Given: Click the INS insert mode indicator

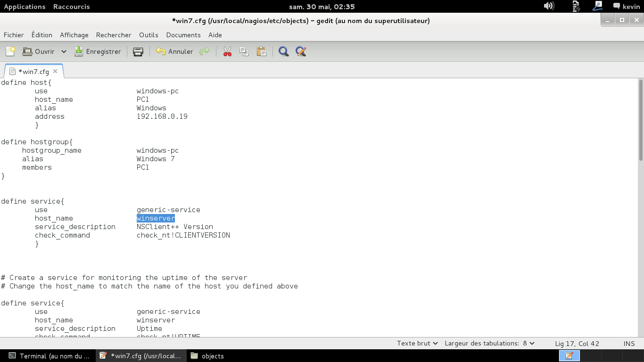Looking at the screenshot, I should click(629, 344).
